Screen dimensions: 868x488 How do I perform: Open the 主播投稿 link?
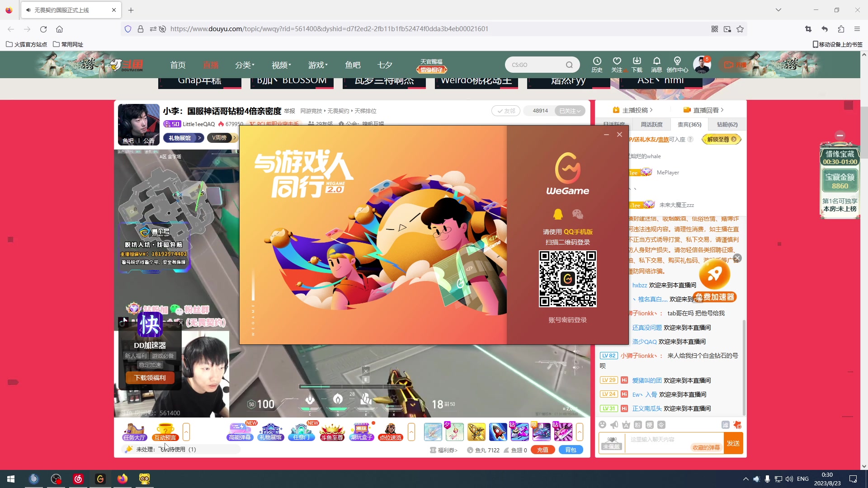click(x=633, y=110)
